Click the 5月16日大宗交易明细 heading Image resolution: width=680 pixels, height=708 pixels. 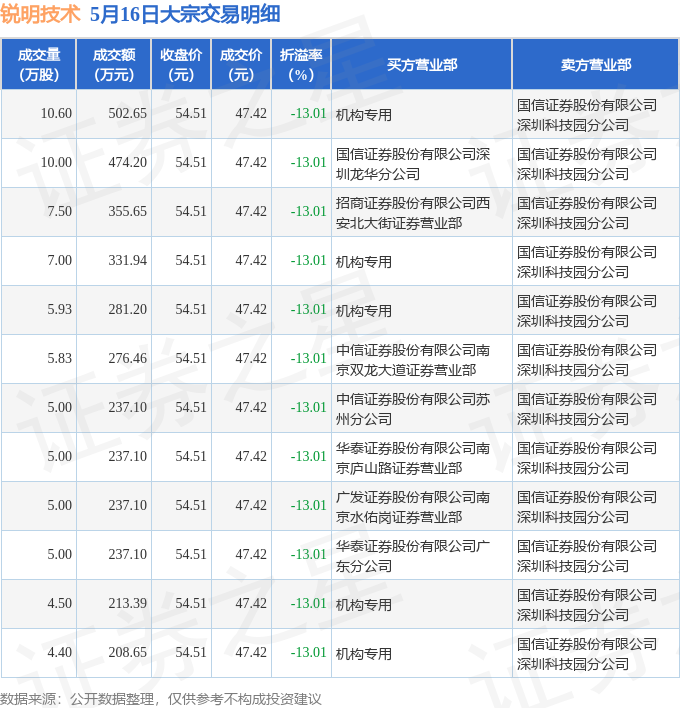(x=185, y=14)
